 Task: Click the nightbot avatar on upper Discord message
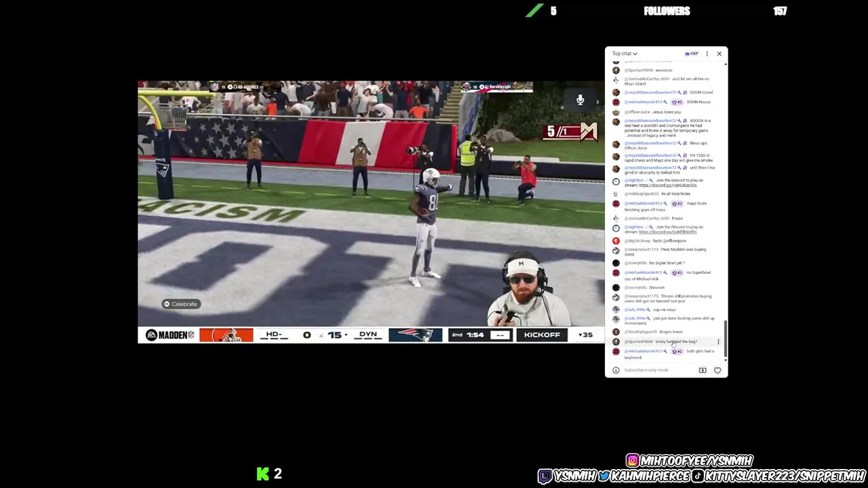point(616,182)
